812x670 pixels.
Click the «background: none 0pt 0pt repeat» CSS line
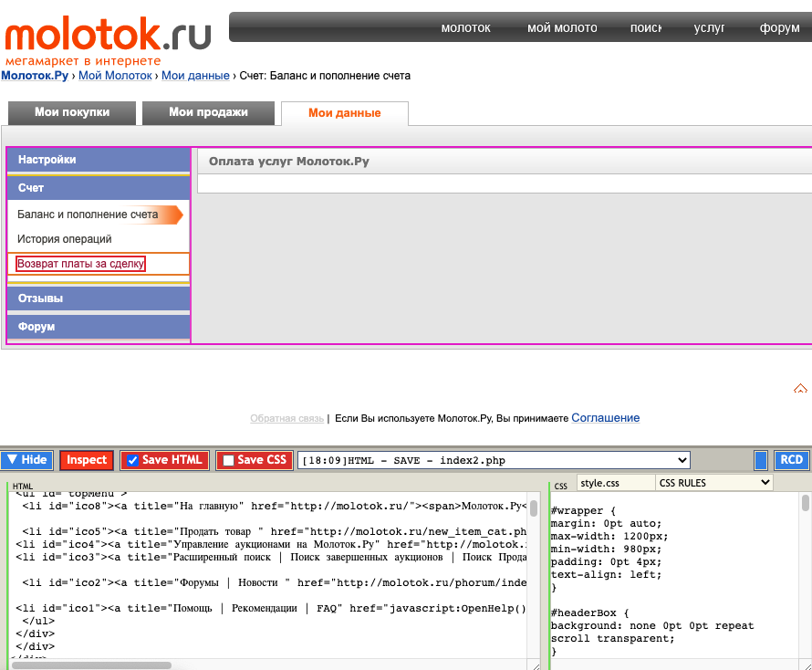coord(652,625)
